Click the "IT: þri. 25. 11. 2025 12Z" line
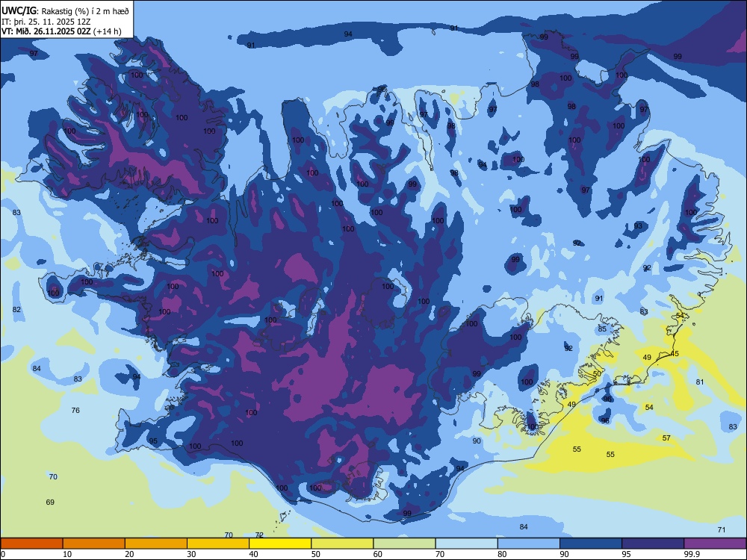The width and height of the screenshot is (747, 560). [x=46, y=22]
